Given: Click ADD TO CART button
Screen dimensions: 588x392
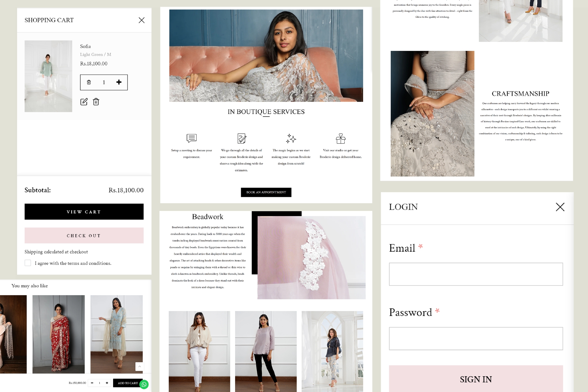Looking at the screenshot, I should pos(127,383).
